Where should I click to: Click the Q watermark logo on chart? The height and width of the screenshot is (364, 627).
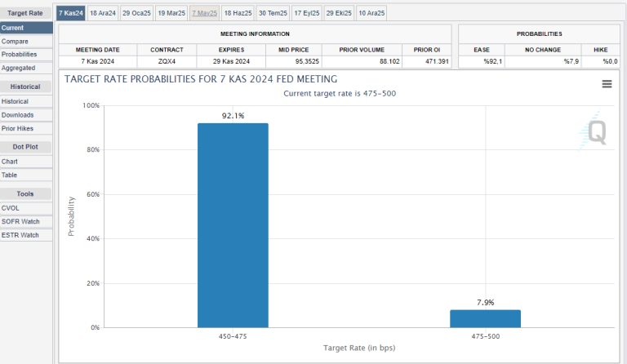click(x=594, y=132)
